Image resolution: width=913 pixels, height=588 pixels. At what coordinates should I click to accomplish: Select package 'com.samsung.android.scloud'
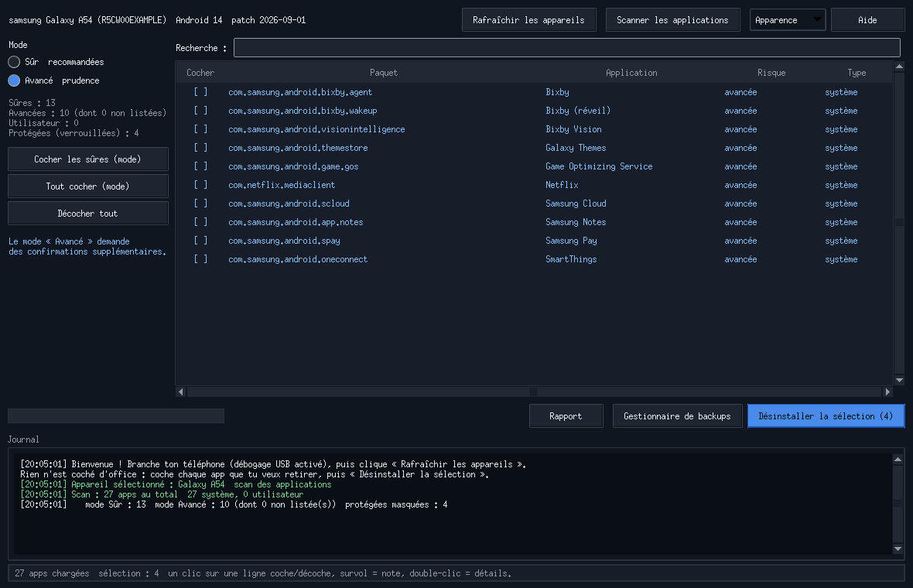289,203
